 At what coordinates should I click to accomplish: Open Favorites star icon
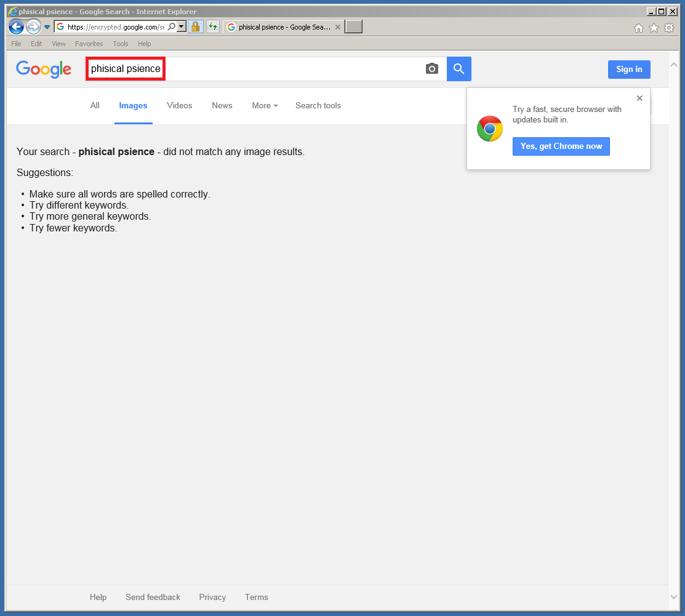pos(654,28)
